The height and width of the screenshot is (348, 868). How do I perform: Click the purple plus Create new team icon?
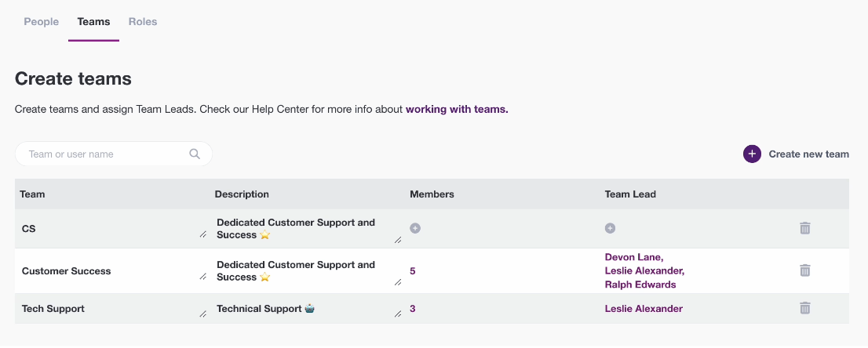752,154
